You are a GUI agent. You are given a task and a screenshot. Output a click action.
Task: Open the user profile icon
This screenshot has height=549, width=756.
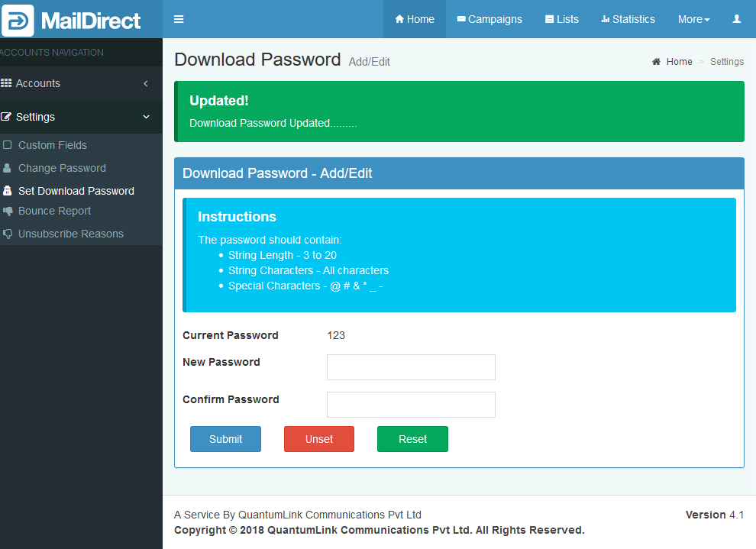coord(736,19)
